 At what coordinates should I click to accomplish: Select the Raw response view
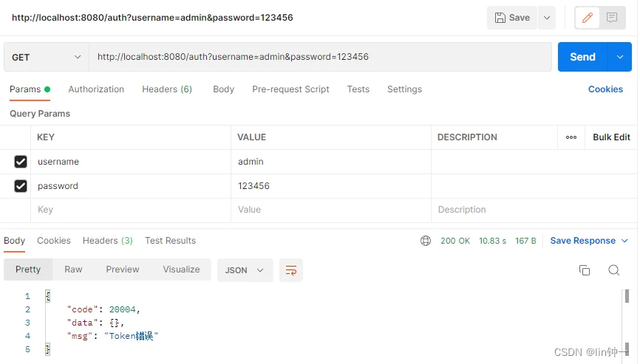click(73, 269)
